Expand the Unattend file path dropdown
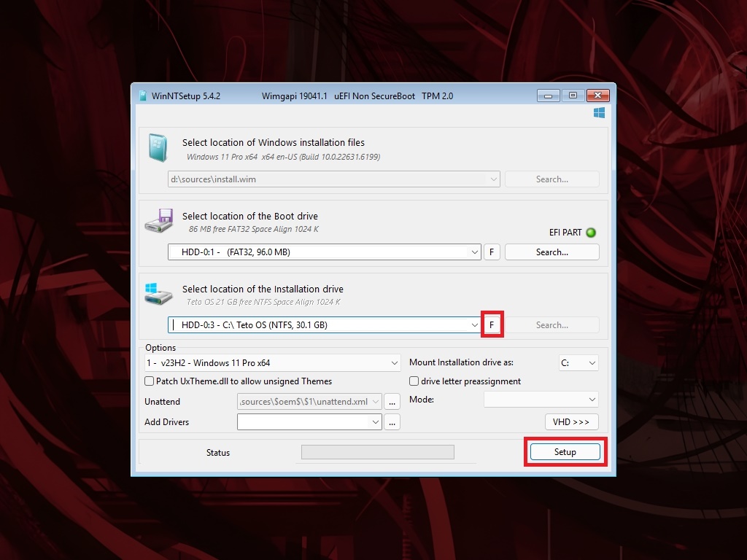 pyautogui.click(x=376, y=402)
